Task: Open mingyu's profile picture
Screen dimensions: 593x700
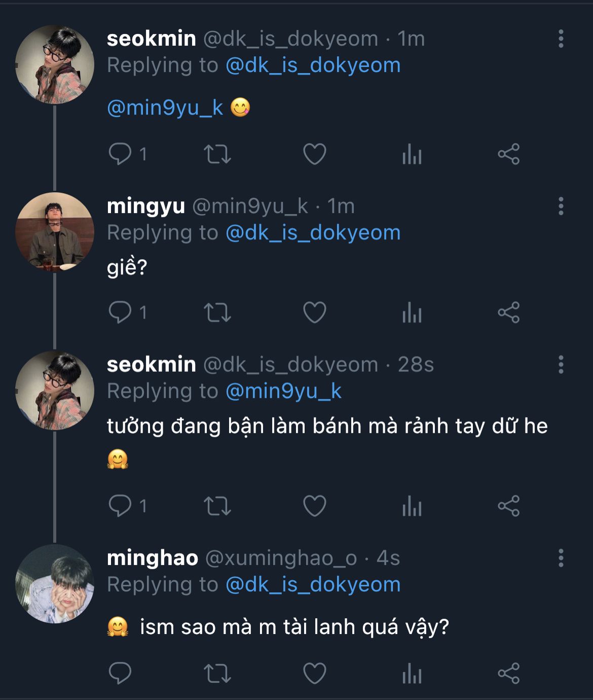Action: point(55,231)
